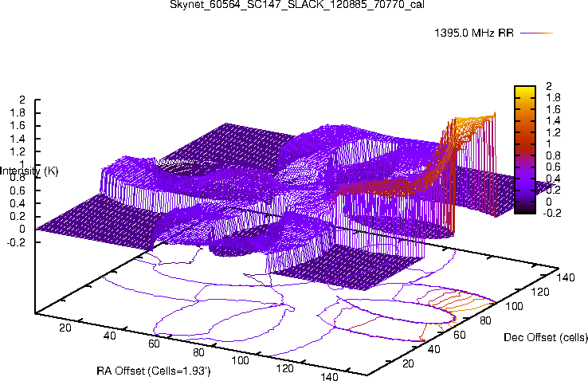Click the intensity axis tick 0.4
The height and width of the screenshot is (381, 588).
pos(18,203)
